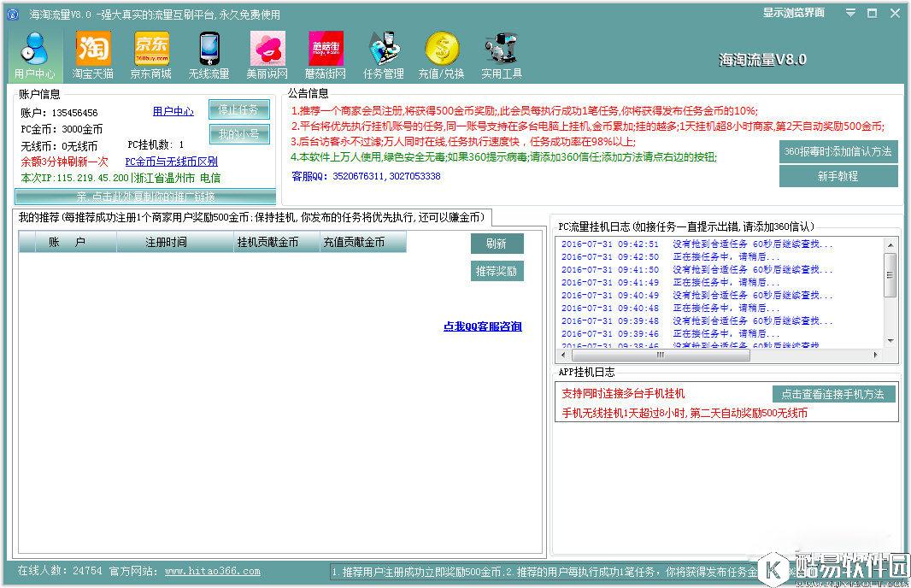Image resolution: width=911 pixels, height=588 pixels.
Task: Open the 京东商城 JD Mall icon
Action: point(150,54)
